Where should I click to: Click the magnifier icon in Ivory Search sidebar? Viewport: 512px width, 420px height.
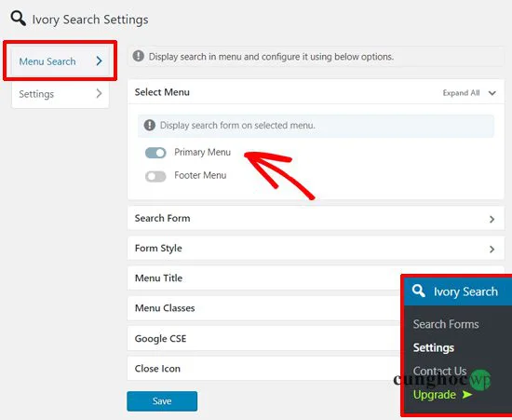(x=418, y=291)
